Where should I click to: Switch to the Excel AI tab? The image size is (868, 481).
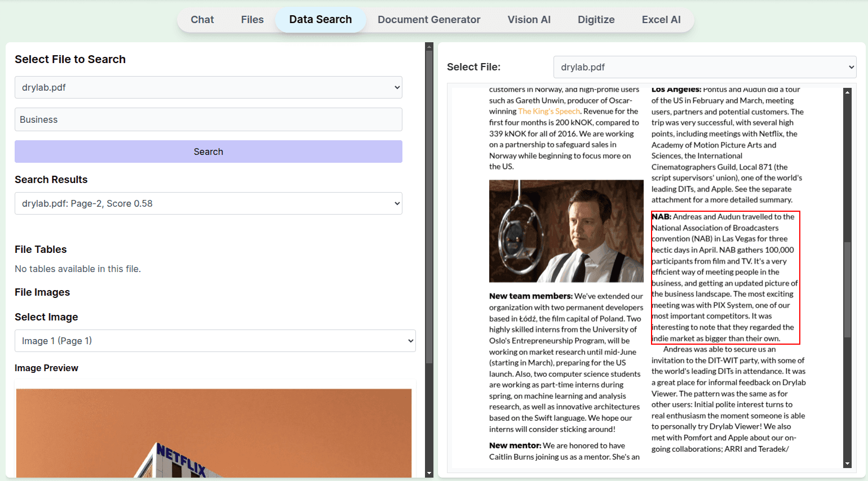tap(661, 20)
